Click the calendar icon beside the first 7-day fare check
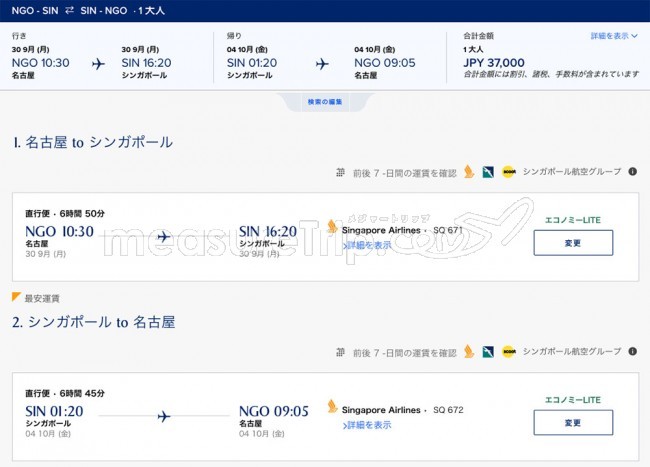Viewport: 650px width, 467px height. tap(340, 171)
